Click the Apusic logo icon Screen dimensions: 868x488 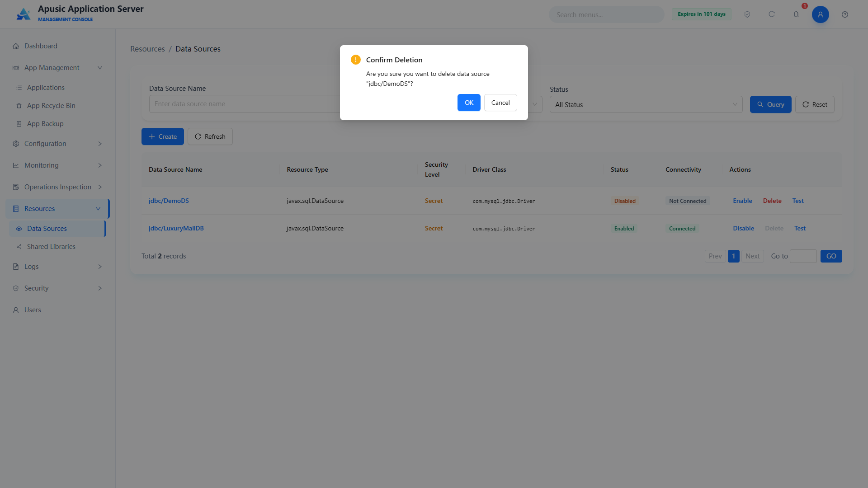tap(23, 14)
